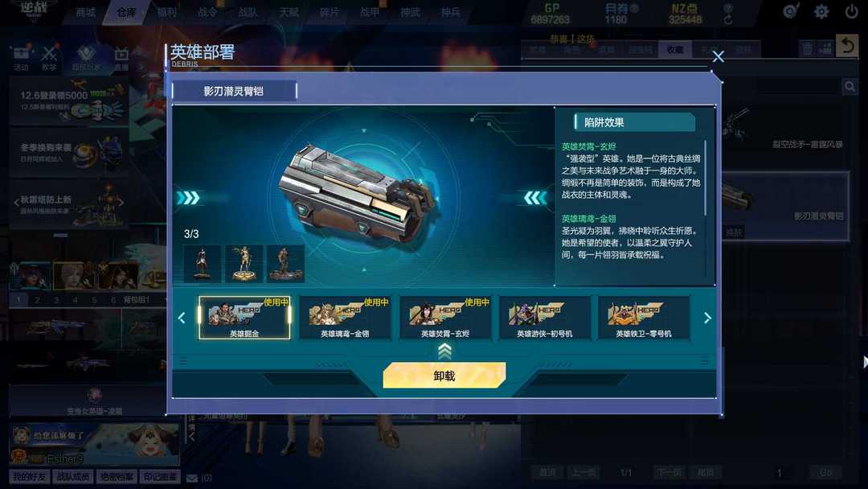Image resolution: width=868 pixels, height=489 pixels.
Task: Select the 英雄焚霄-玄烬 hero card
Action: tap(445, 318)
